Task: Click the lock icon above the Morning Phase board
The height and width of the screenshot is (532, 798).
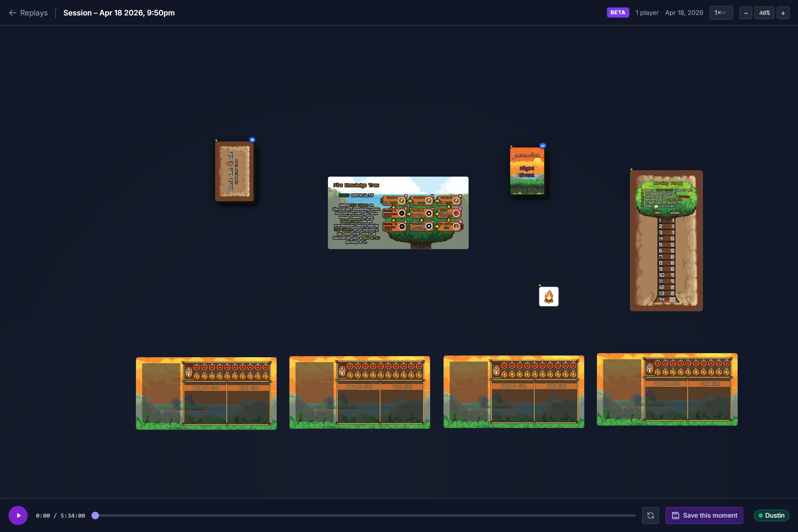Action: 631,169
